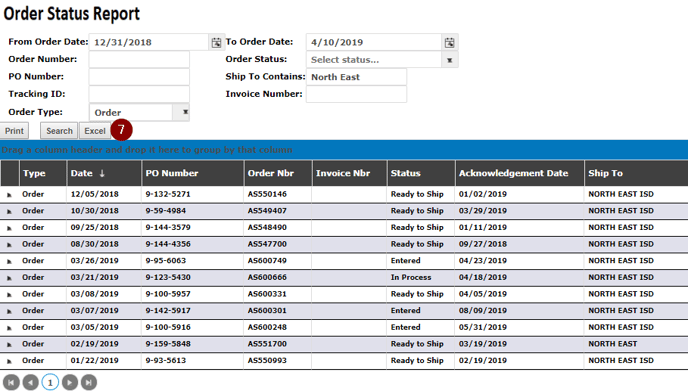Select date cell 01/22/2019

104,361
